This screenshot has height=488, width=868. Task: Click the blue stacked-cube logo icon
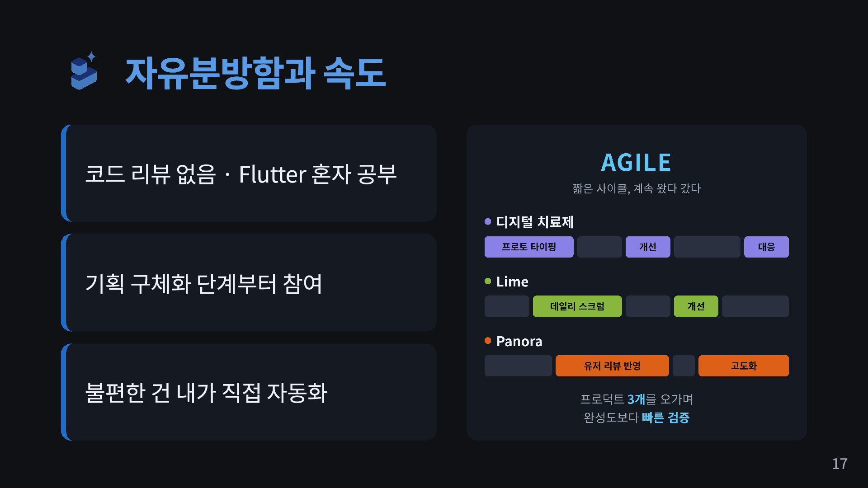[x=84, y=70]
